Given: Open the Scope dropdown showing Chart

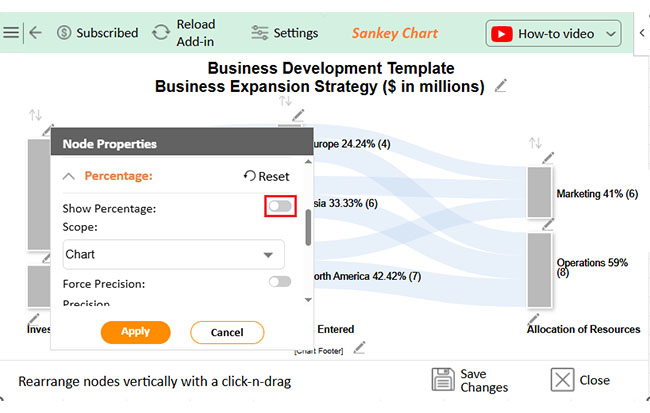Looking at the screenshot, I should (x=174, y=254).
